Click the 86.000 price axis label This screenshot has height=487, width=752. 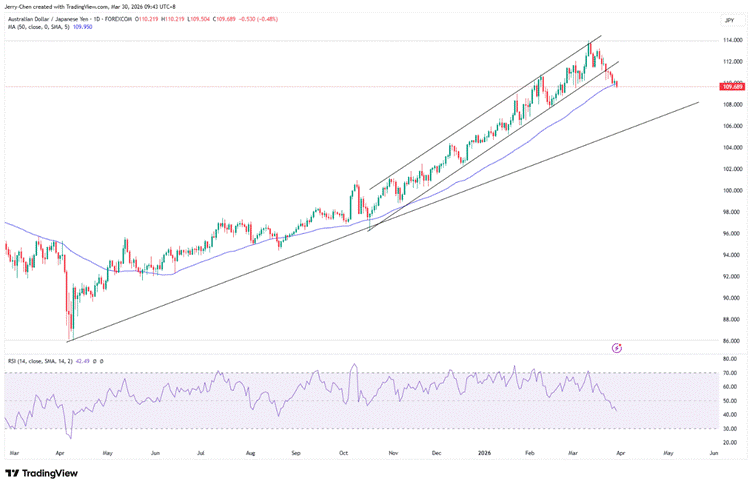tap(732, 341)
